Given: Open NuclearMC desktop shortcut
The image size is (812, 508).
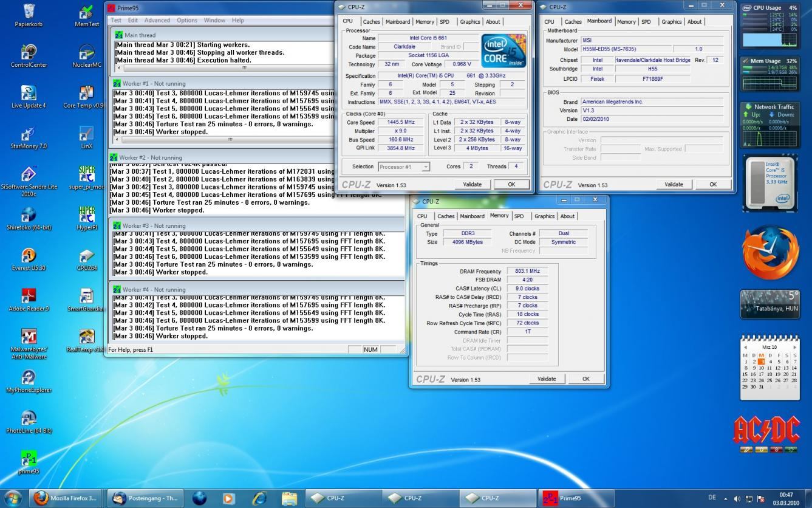Looking at the screenshot, I should 86,56.
